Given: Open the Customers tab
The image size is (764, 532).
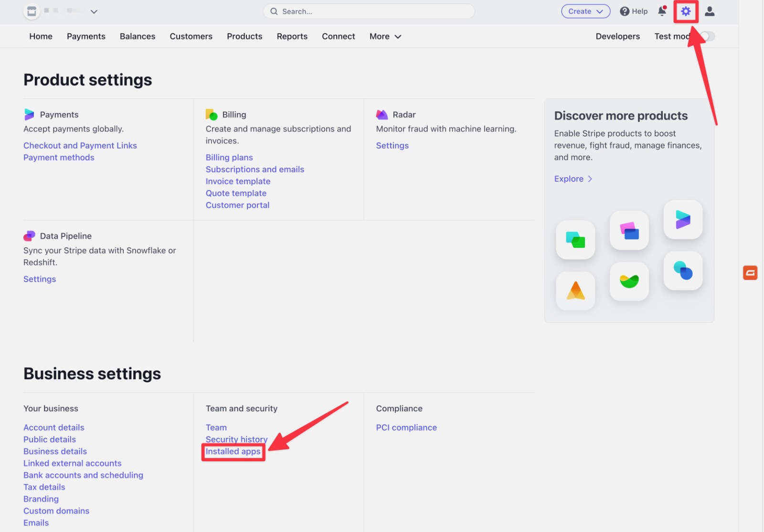Looking at the screenshot, I should [x=191, y=36].
